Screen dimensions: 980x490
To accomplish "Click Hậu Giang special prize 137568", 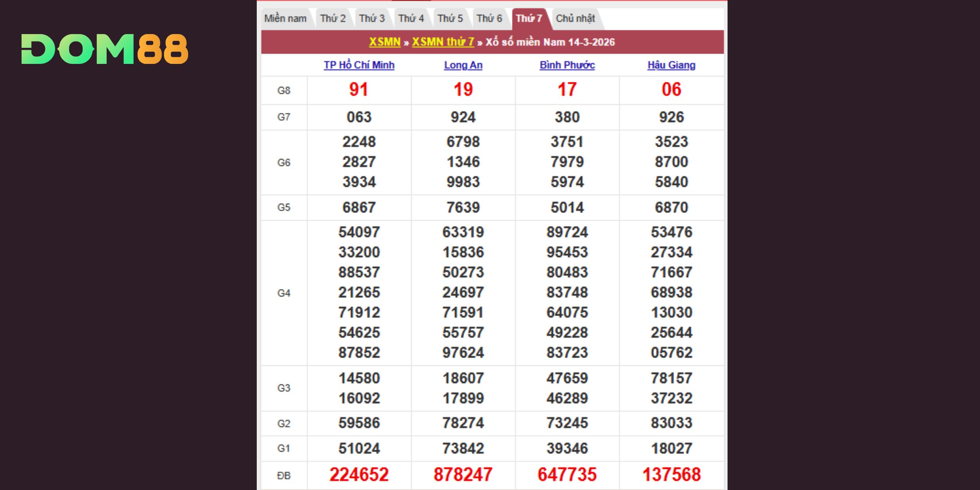I will (671, 475).
